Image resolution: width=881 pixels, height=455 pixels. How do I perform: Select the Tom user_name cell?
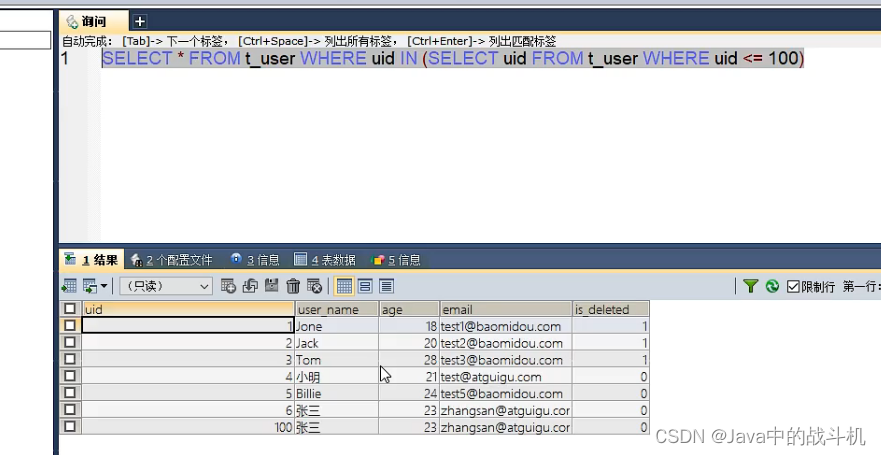pos(337,360)
